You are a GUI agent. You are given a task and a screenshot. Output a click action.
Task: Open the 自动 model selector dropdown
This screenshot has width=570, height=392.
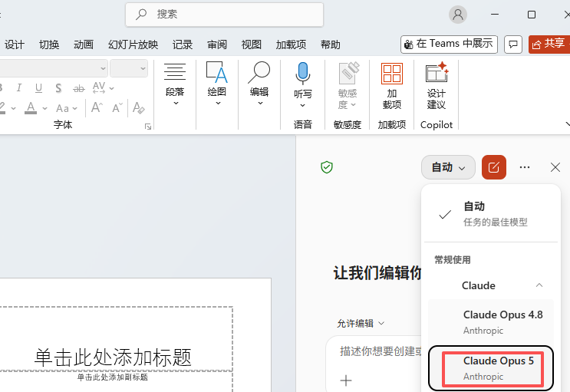(x=448, y=167)
